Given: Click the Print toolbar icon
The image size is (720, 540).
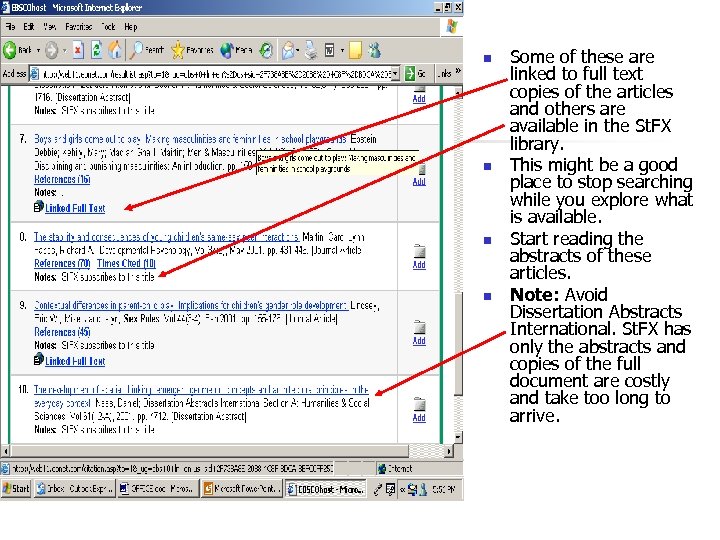Looking at the screenshot, I should point(311,50).
